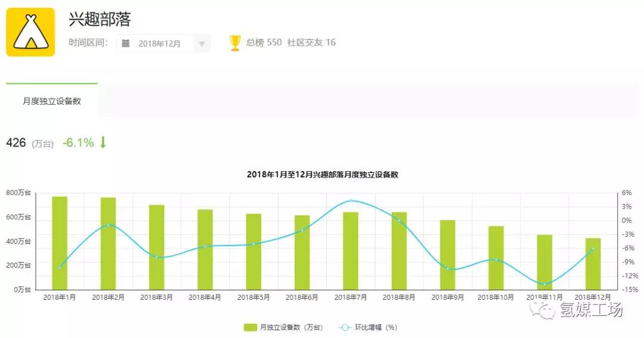Image resolution: width=644 pixels, height=338 pixels.
Task: Click the 兴趣部落 app title
Action: coord(100,19)
